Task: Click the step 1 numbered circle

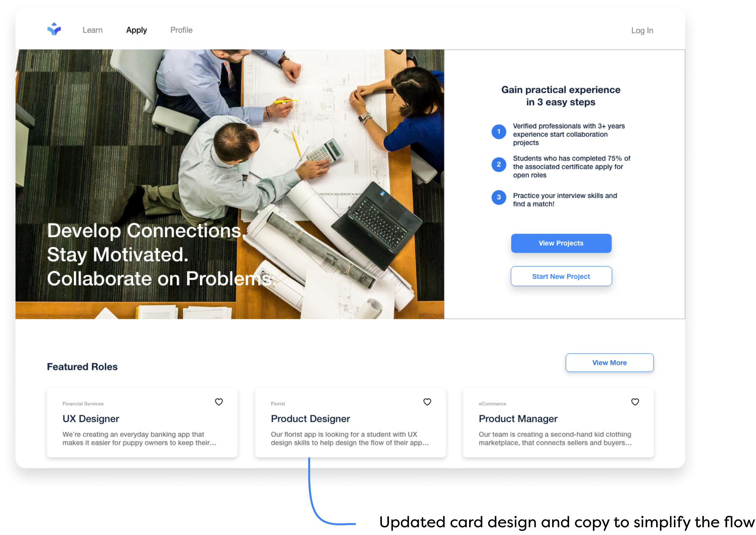Action: [x=499, y=132]
